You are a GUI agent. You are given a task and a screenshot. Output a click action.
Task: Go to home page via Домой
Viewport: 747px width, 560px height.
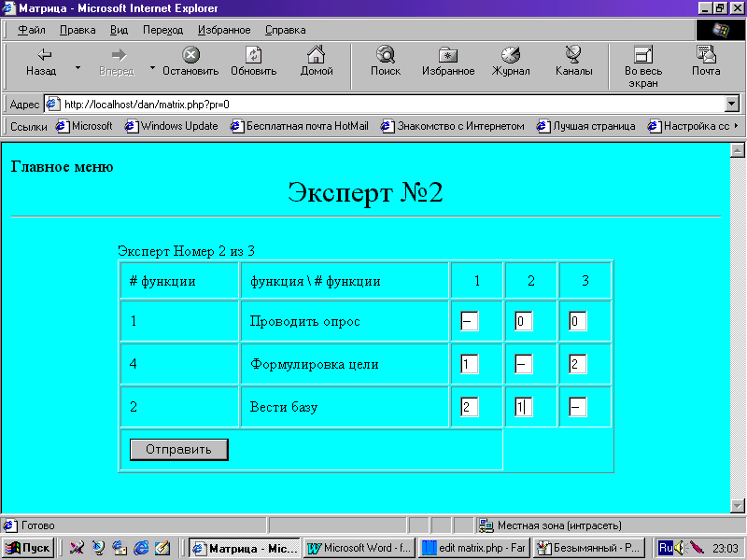pyautogui.click(x=317, y=63)
